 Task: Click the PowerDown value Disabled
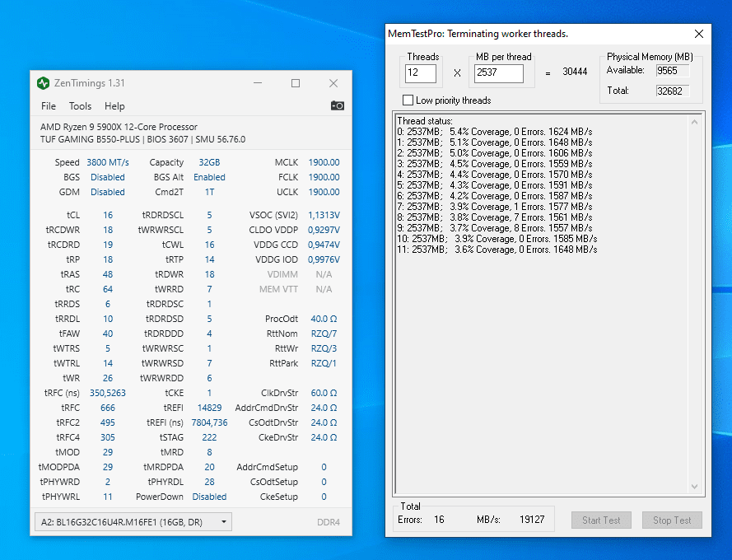pos(209,497)
